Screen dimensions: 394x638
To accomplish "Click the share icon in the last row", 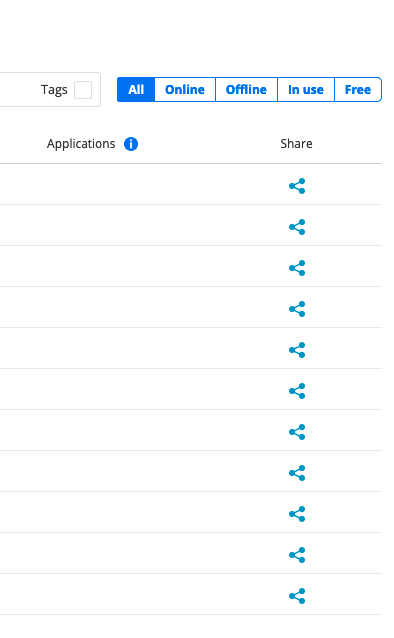I will 297,596.
